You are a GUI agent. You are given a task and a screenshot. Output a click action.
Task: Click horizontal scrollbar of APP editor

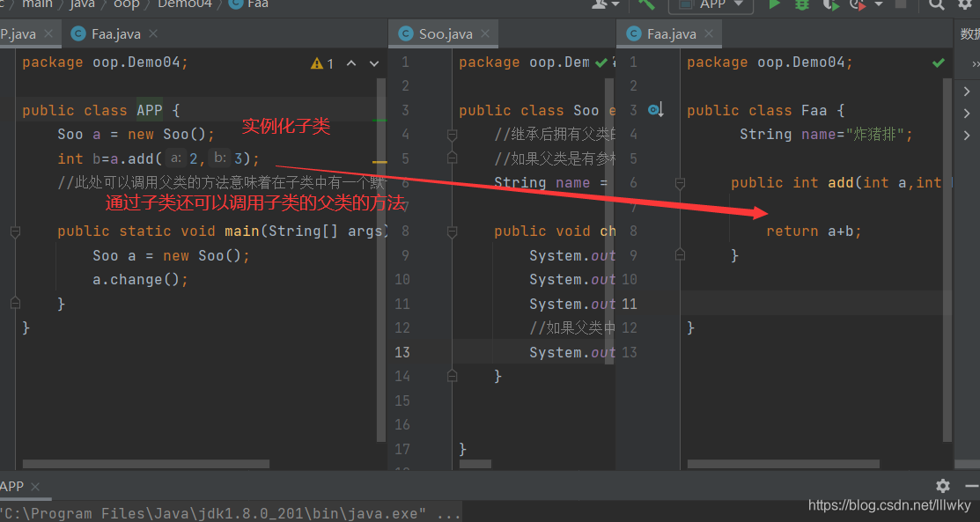(145, 464)
